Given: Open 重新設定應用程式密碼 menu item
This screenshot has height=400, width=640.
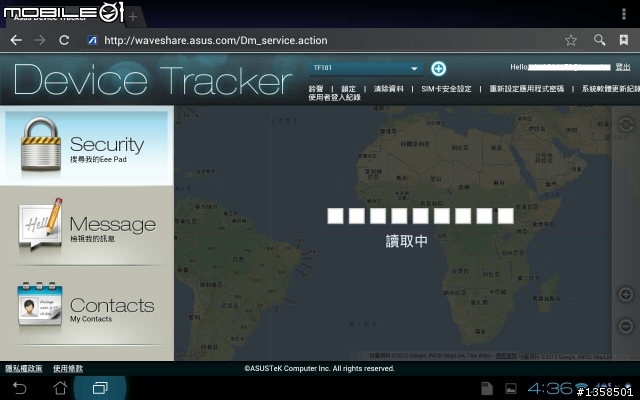Looking at the screenshot, I should pyautogui.click(x=527, y=89).
